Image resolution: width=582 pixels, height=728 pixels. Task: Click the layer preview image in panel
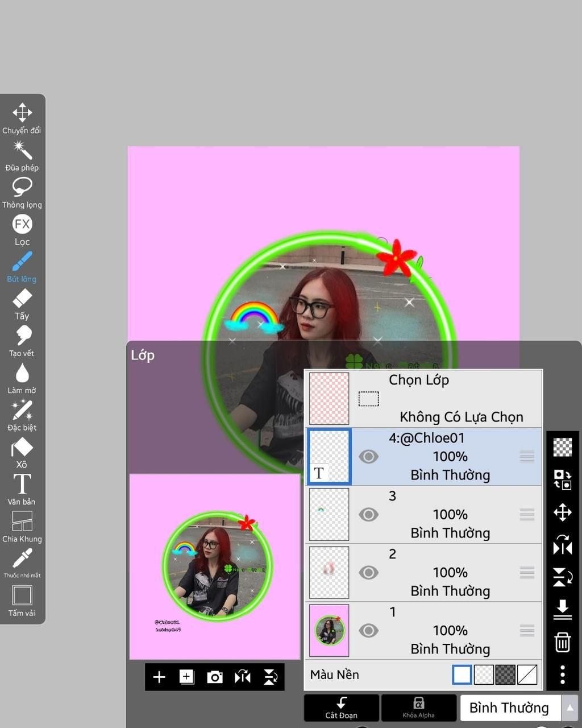[215, 567]
